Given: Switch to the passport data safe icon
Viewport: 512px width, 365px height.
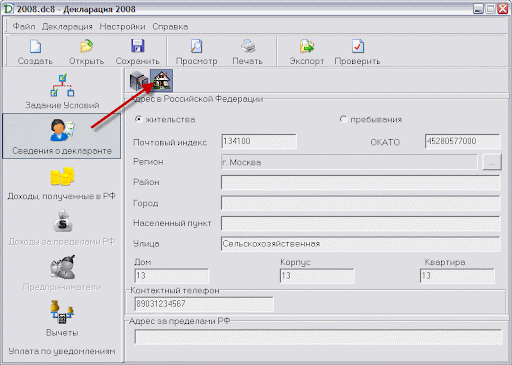Looking at the screenshot, I should tap(139, 81).
